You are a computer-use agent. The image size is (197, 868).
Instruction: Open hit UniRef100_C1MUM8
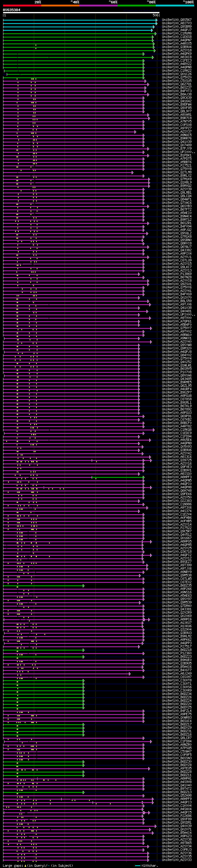tap(176, 33)
